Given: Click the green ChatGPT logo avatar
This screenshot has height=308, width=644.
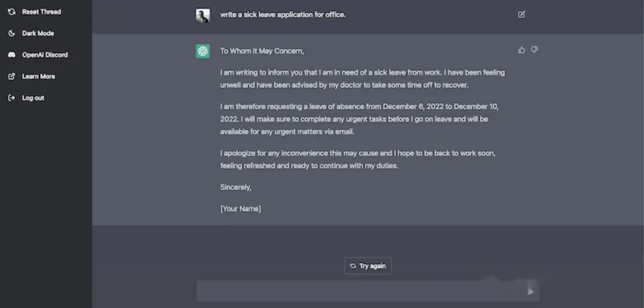Looking at the screenshot, I should [203, 51].
